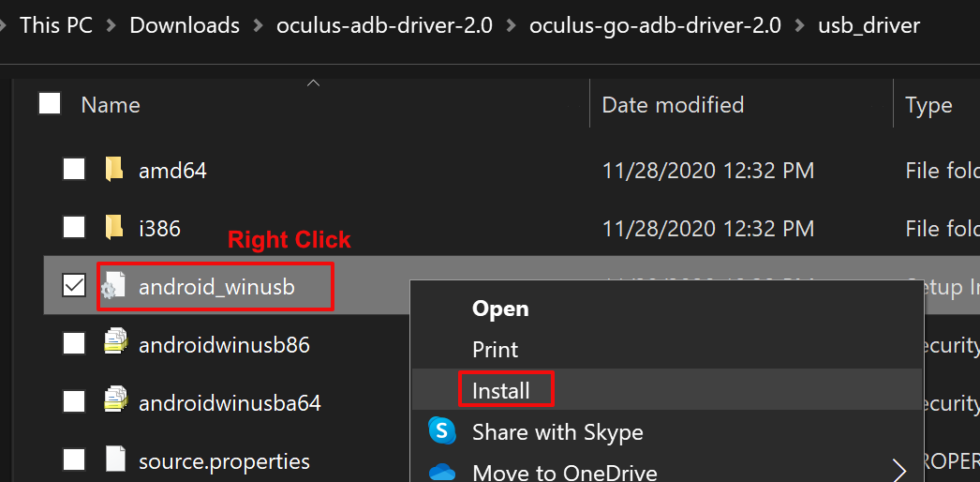980x482 pixels.
Task: Choose Install from the context menu
Action: [501, 390]
